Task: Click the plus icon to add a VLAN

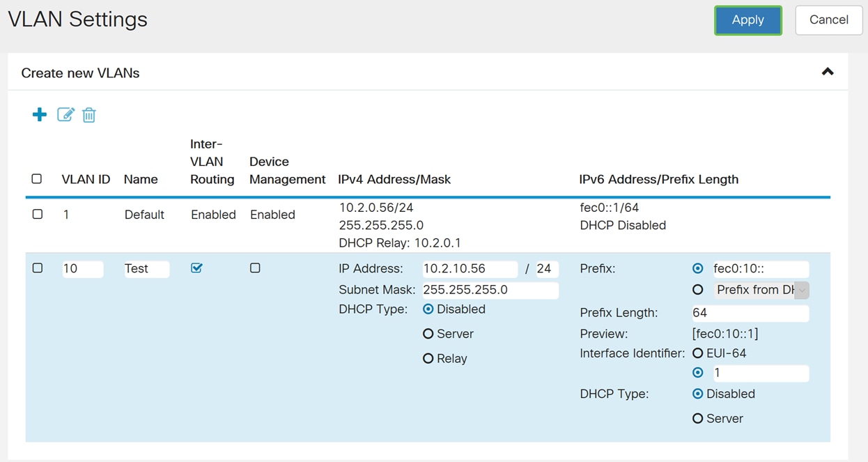Action: pos(39,114)
